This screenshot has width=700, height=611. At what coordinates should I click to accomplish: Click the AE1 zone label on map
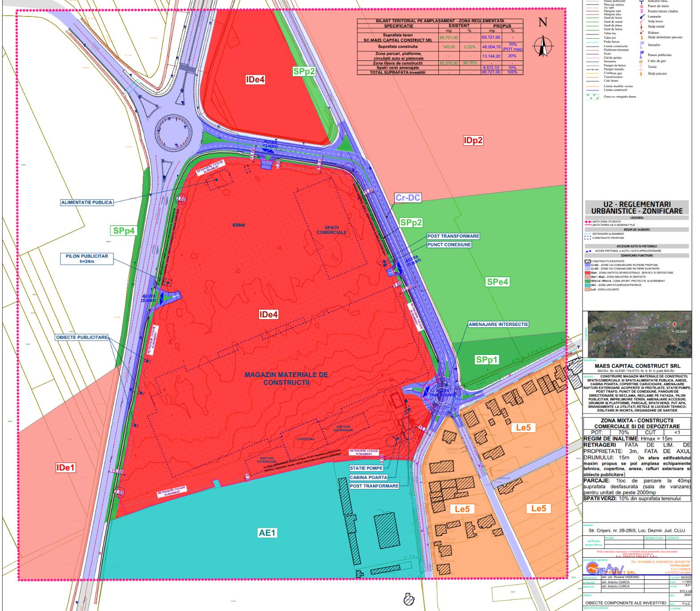point(267,533)
